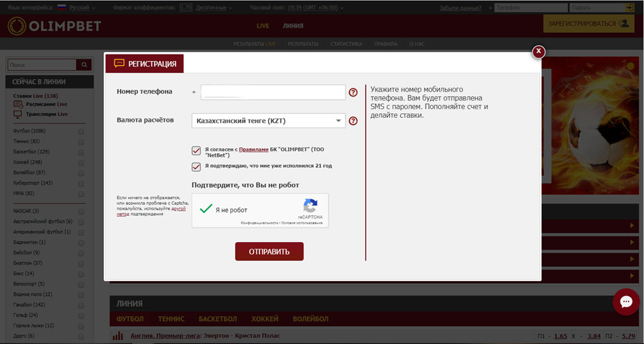Click the phone number input field
This screenshot has height=344, width=644.
click(273, 92)
